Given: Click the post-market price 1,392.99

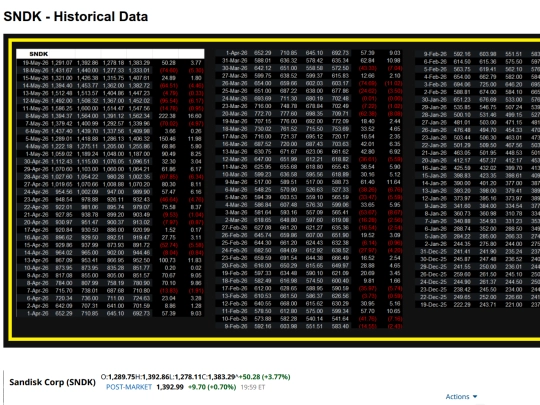Looking at the screenshot, I should click(x=170, y=387).
